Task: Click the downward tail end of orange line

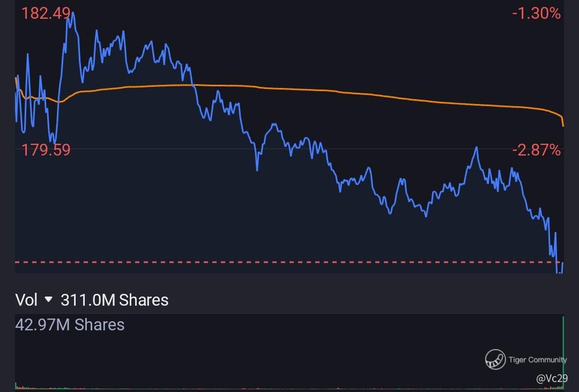Action: pyautogui.click(x=562, y=123)
